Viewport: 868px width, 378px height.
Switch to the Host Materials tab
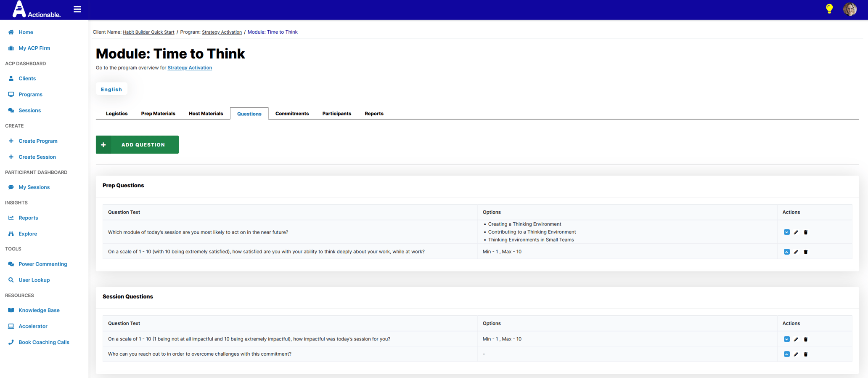206,114
